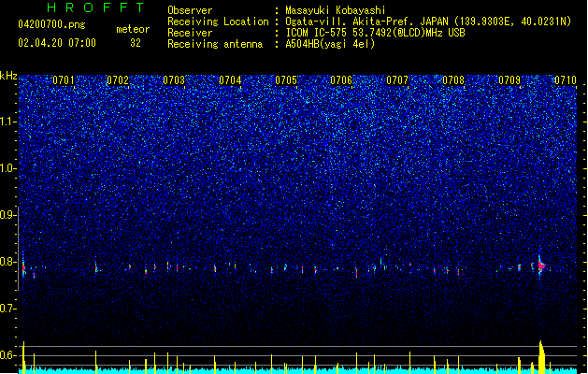Click the 0710 time marker
The height and width of the screenshot is (374, 588).
(566, 80)
